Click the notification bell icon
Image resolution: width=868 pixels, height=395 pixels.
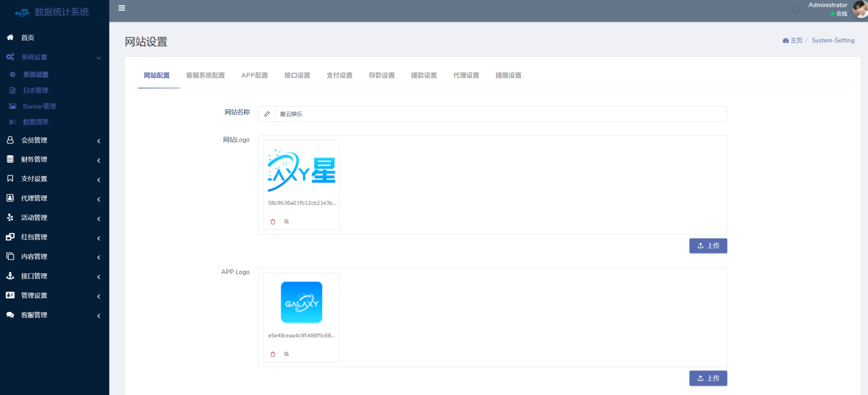coord(796,10)
